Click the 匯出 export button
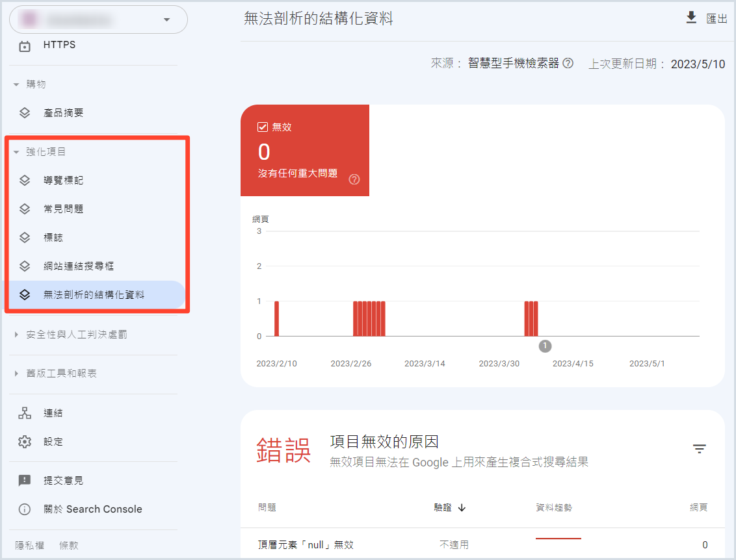Screen dimensions: 736x560 coord(716,19)
